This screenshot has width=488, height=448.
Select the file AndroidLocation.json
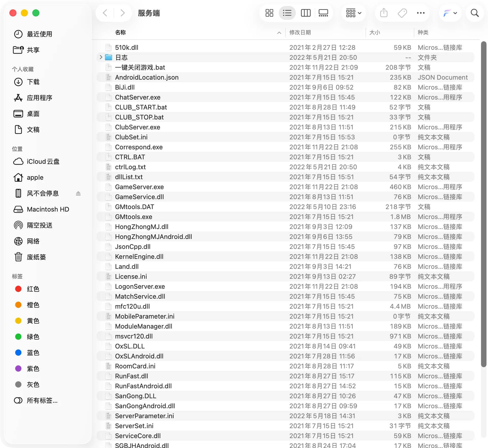pos(285,78)
